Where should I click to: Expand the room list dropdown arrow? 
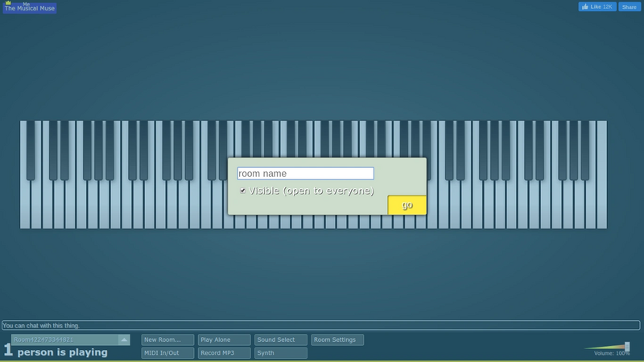124,339
